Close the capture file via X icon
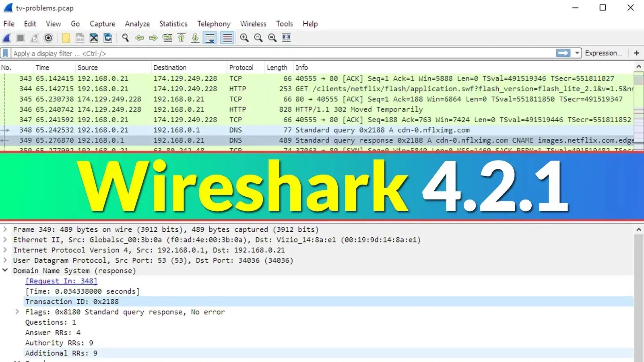The image size is (644, 362). tap(94, 38)
